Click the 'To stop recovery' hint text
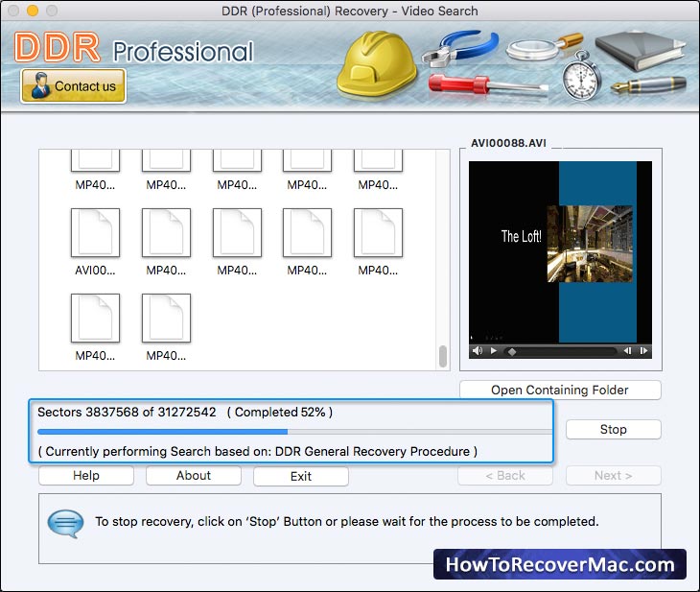700x592 pixels. pyautogui.click(x=347, y=521)
